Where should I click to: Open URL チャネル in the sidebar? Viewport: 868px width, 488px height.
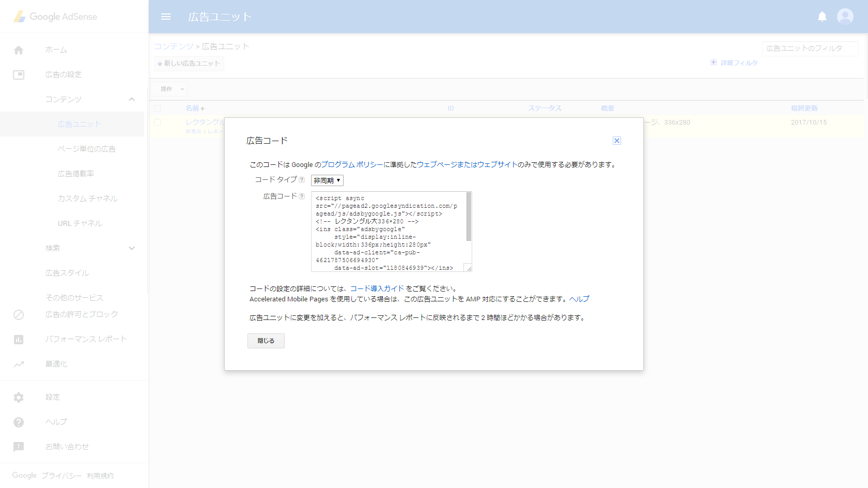tap(80, 224)
